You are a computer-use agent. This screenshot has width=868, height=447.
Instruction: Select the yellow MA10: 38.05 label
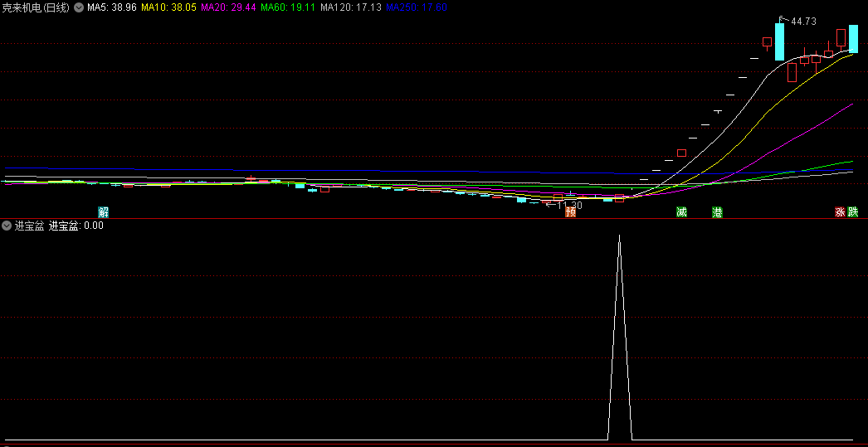coord(168,7)
